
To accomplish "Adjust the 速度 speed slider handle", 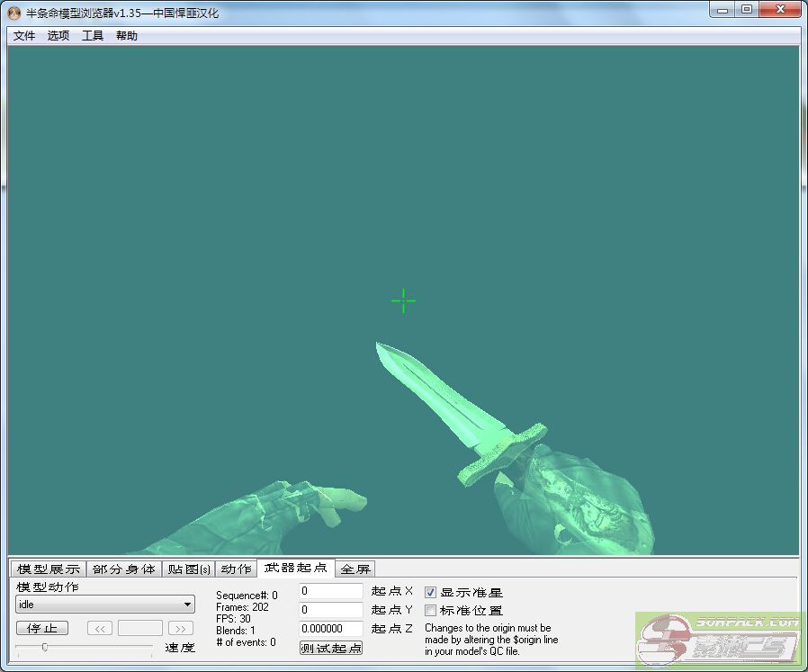I will click(x=44, y=647).
